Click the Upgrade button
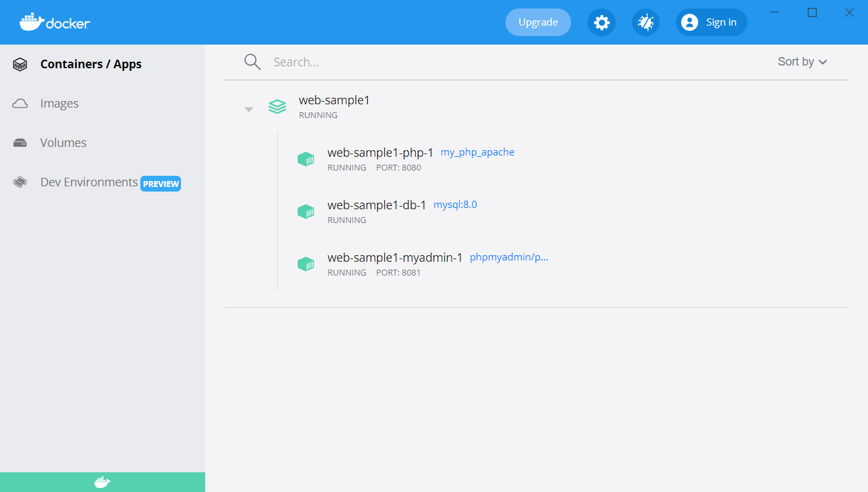Image resolution: width=868 pixels, height=492 pixels. [x=538, y=22]
